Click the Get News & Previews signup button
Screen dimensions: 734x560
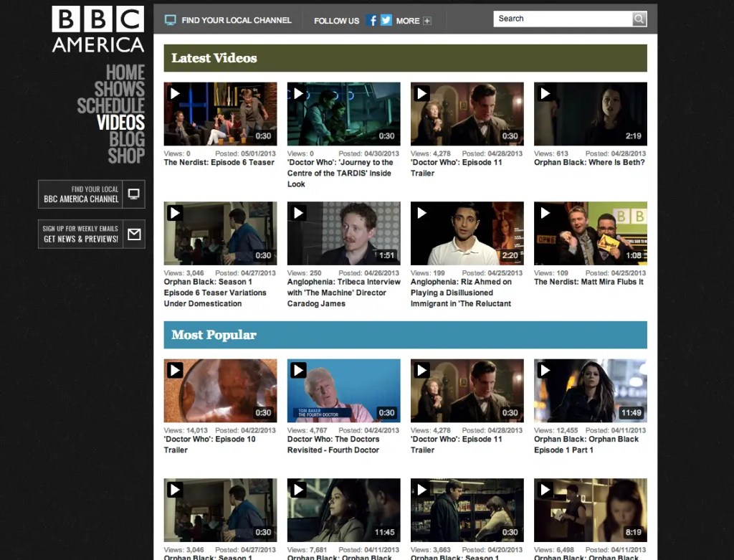point(91,234)
